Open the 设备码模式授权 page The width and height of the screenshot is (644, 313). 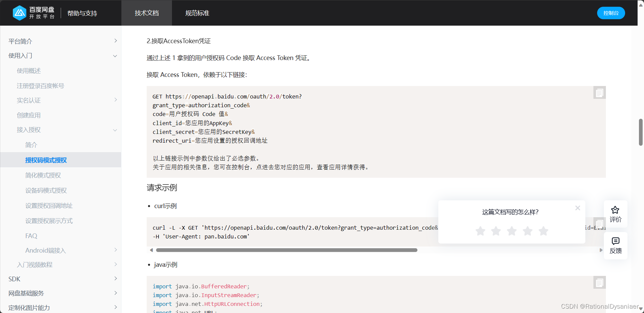pos(46,190)
